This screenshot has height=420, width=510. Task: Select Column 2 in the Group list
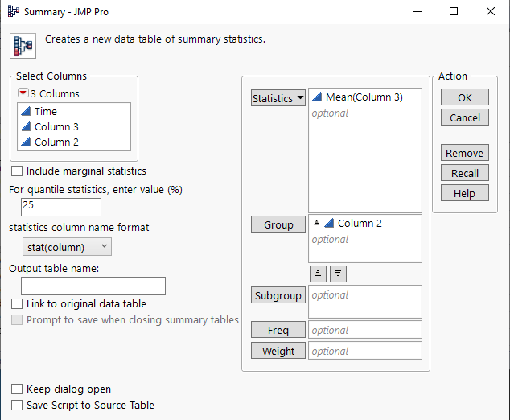[359, 224]
